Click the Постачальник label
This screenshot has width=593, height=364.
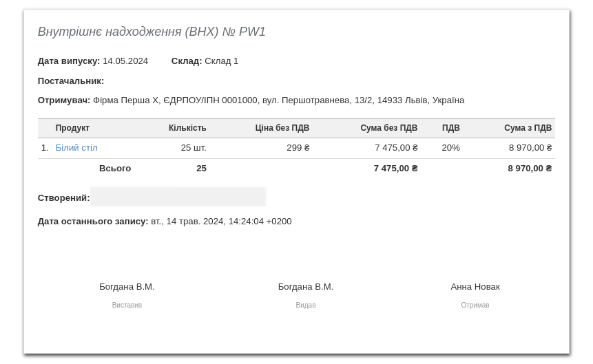(71, 81)
